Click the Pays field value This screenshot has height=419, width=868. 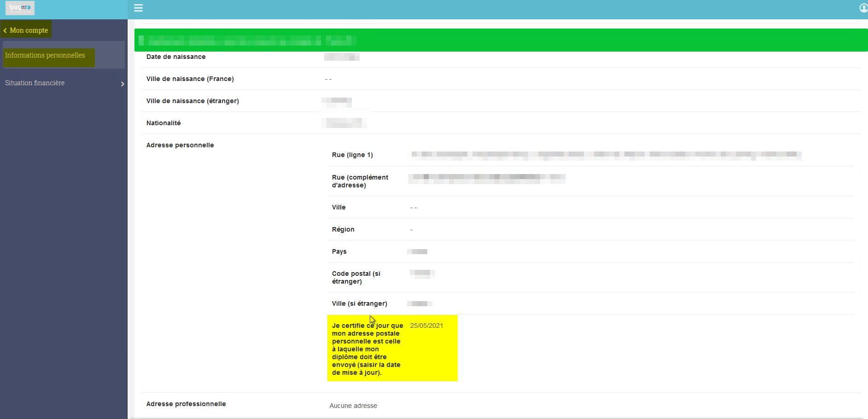(417, 251)
